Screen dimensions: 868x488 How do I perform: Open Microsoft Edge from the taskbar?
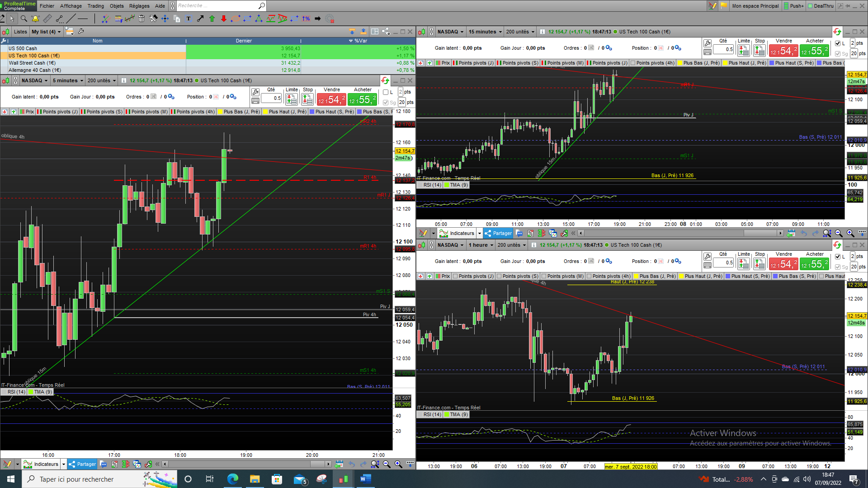click(x=233, y=479)
